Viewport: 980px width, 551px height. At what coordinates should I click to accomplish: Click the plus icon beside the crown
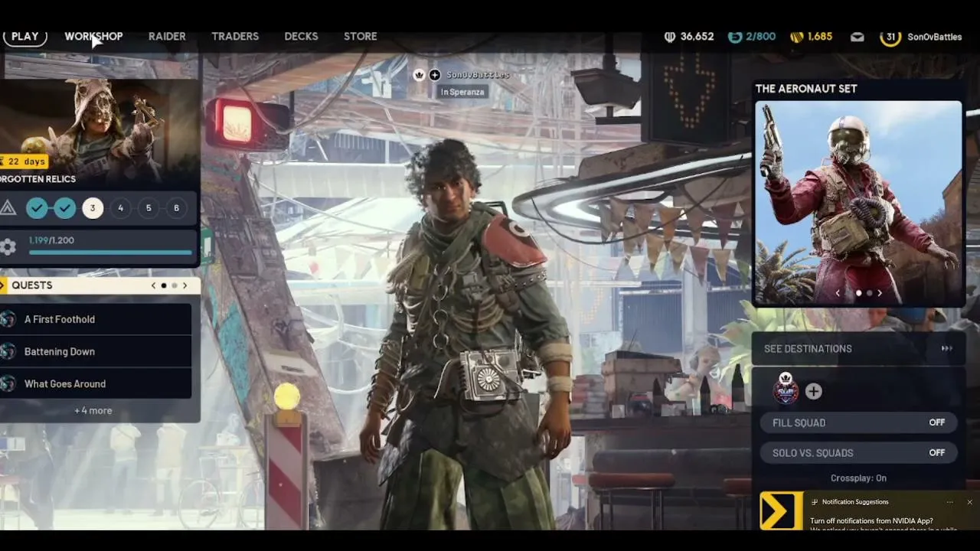point(435,75)
